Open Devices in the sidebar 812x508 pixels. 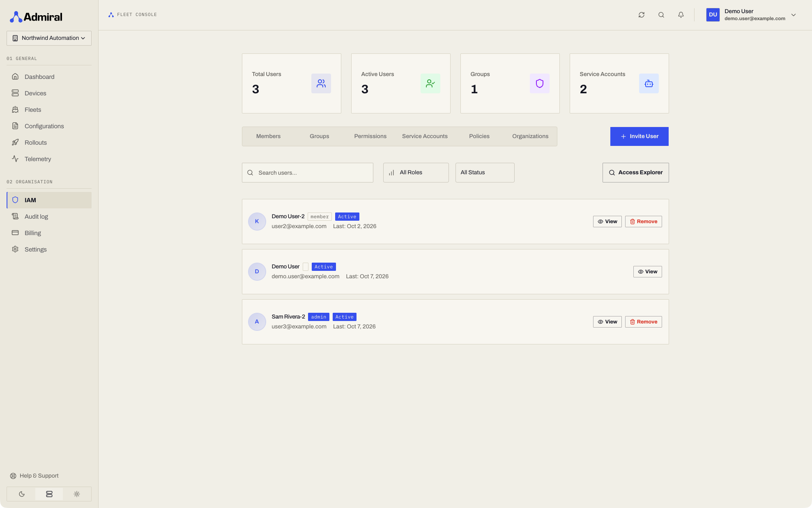point(49,93)
